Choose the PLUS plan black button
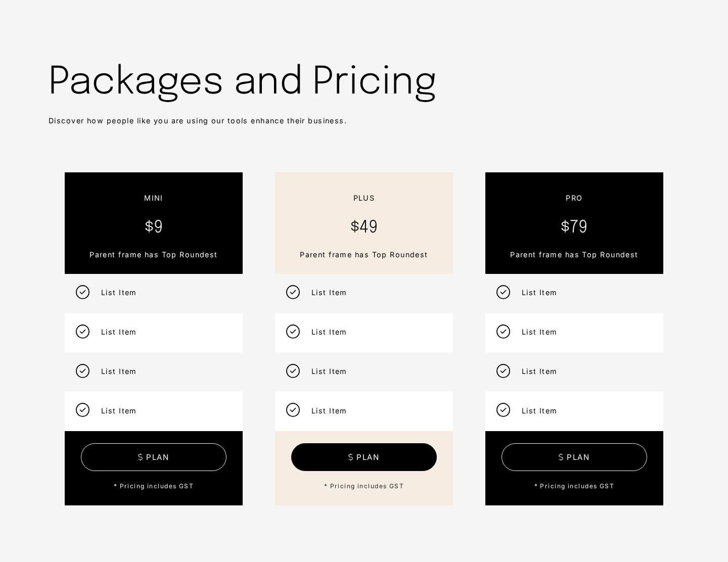This screenshot has height=562, width=728. [364, 457]
